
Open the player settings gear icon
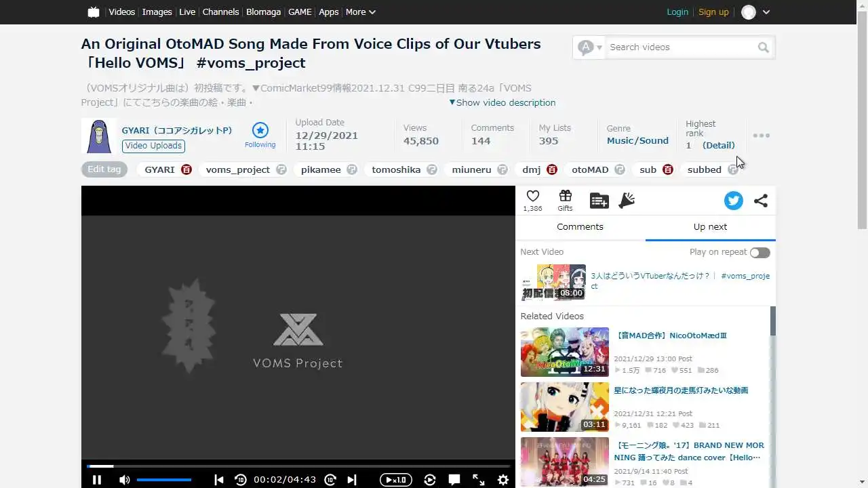[x=502, y=479]
